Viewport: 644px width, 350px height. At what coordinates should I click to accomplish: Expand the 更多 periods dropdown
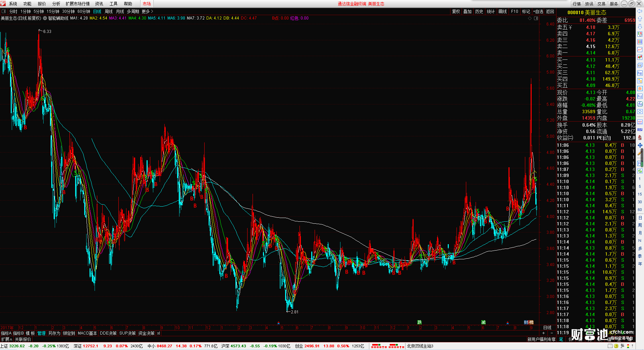coord(147,11)
